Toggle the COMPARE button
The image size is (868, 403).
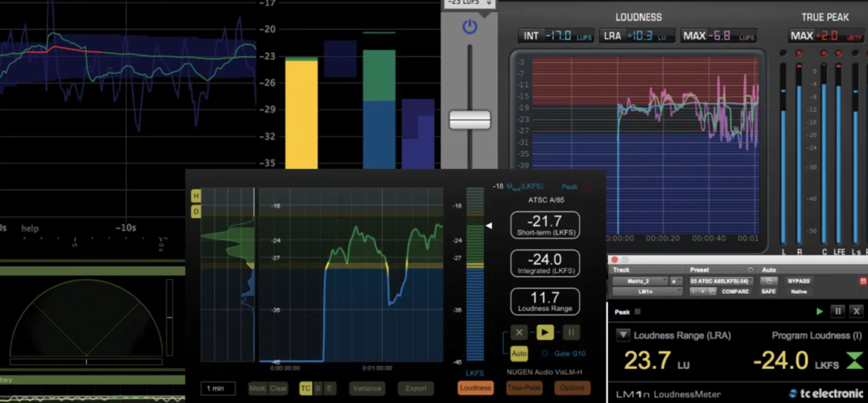click(735, 291)
